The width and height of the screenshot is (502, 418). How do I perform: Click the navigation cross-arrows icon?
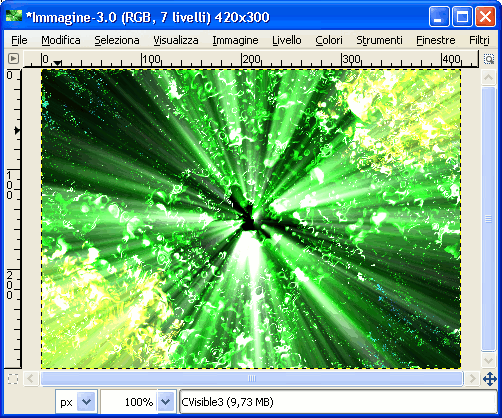[490, 379]
